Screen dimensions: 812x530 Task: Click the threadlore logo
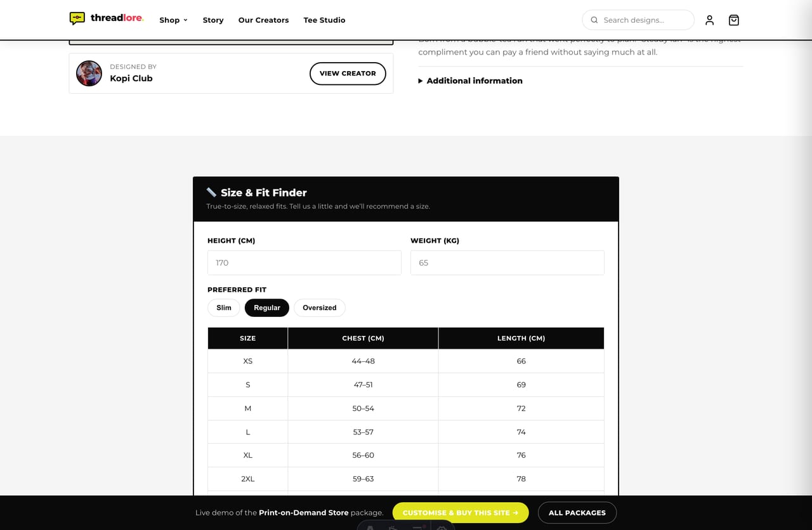(107, 18)
